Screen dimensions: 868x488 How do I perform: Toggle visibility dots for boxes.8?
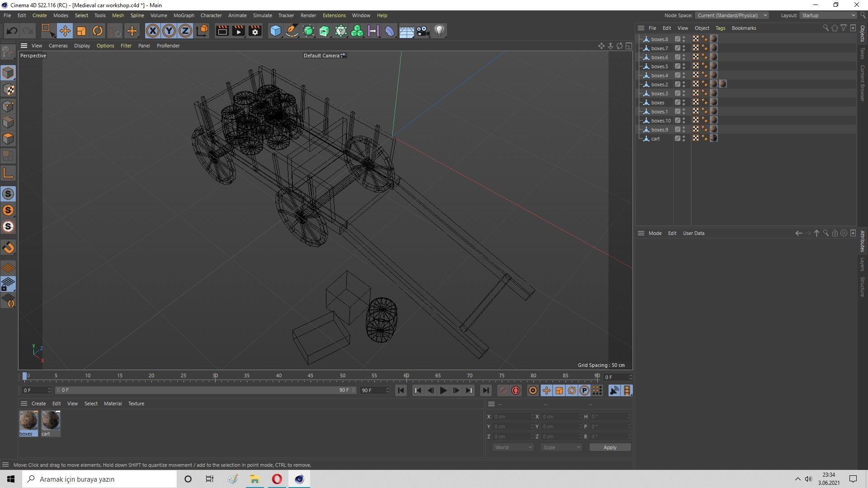pos(684,39)
